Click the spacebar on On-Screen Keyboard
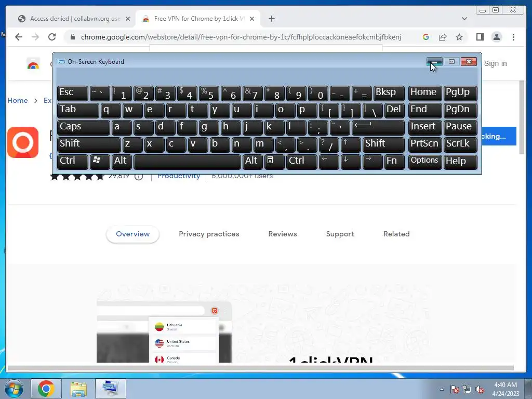The width and height of the screenshot is (532, 399). click(187, 162)
